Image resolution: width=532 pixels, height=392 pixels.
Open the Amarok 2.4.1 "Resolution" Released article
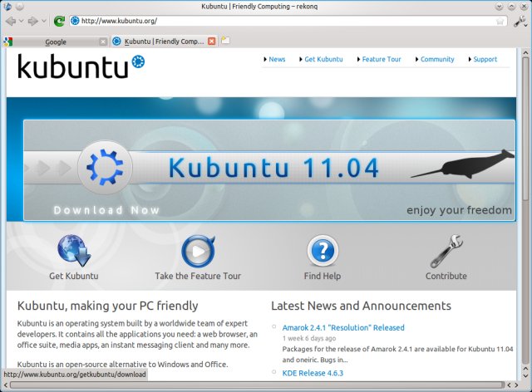tap(343, 327)
